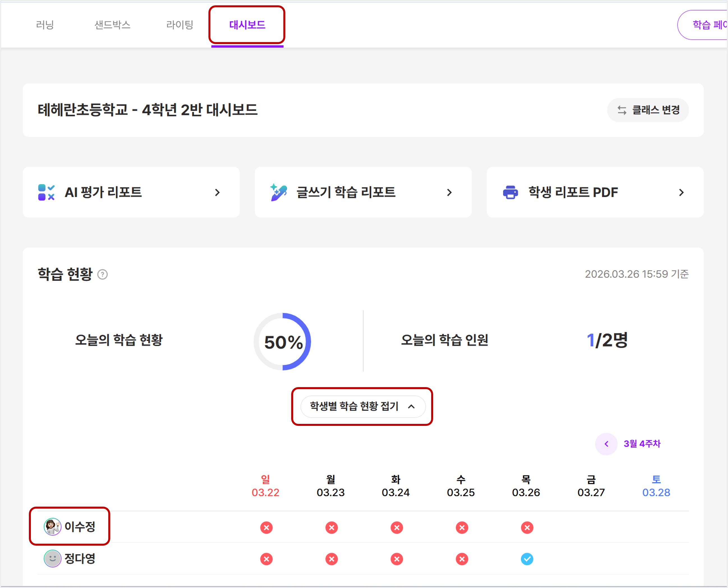728x588 pixels.
Task: Click the 금 03.27 column header
Action: pos(591,486)
